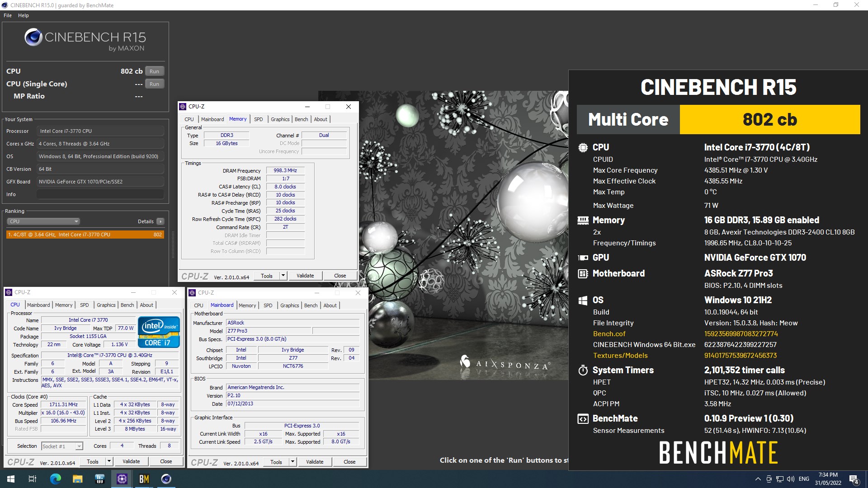Click BIOS Version P2.10 field

pos(293,395)
